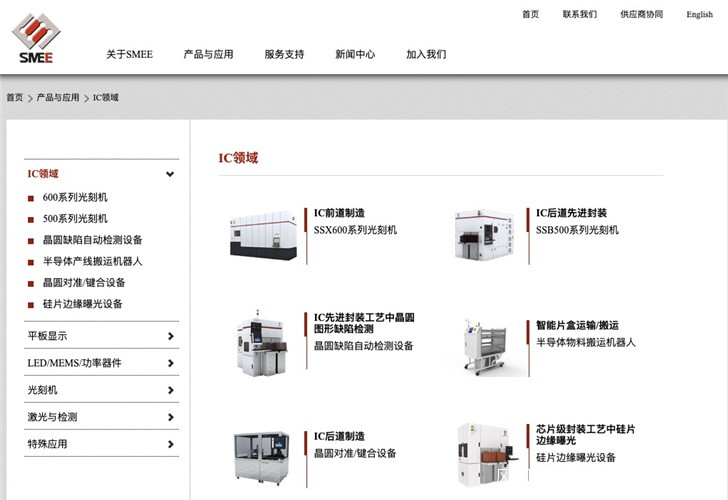
Task: Open the 联系我们 link
Action: point(579,14)
